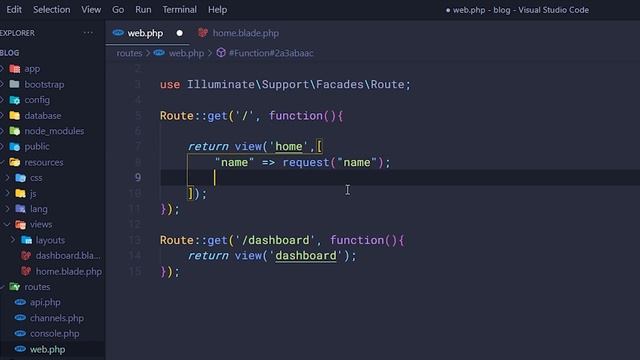Open the Run menu

[x=143, y=9]
